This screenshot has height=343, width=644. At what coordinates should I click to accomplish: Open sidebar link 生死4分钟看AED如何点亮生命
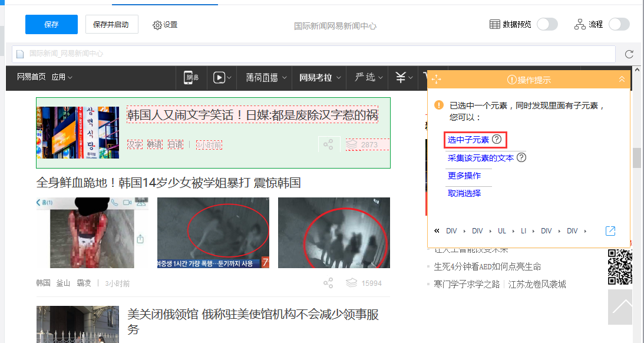487,267
